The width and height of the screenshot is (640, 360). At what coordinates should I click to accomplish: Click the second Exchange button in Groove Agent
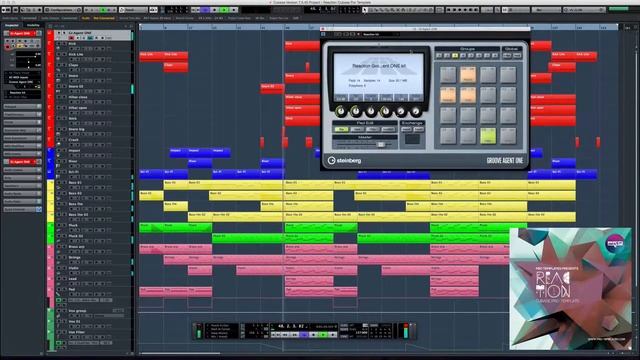coord(419,129)
